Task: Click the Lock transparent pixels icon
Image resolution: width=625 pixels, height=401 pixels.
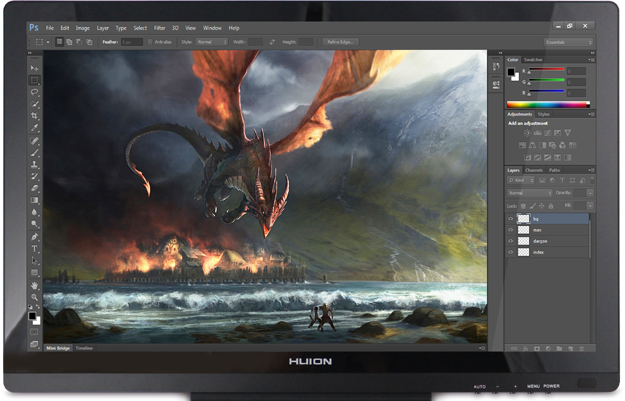Action: (523, 206)
